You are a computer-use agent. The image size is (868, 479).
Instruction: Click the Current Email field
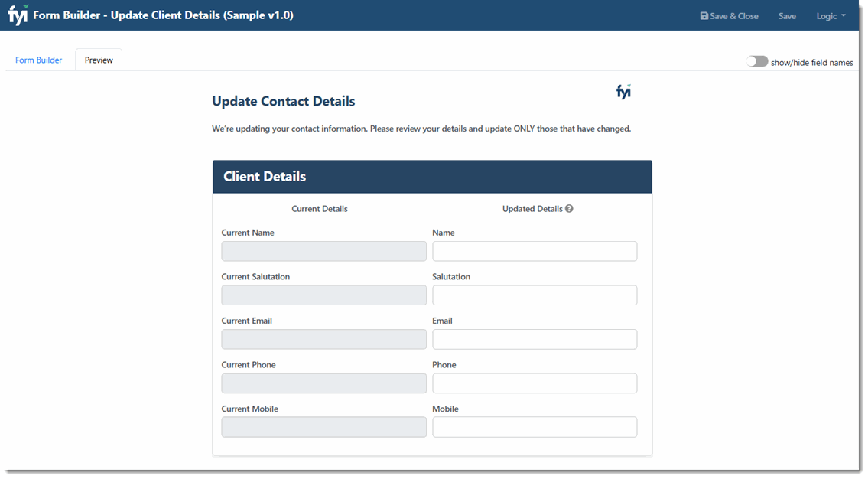point(323,340)
